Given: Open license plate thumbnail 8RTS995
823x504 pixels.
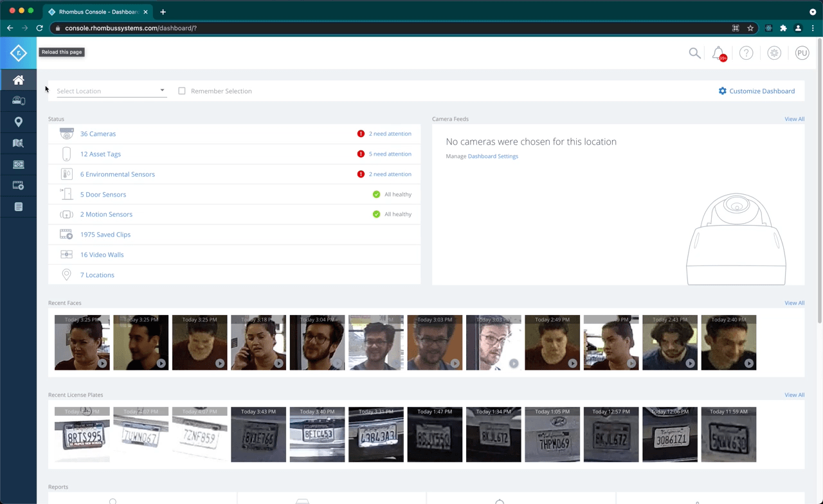Looking at the screenshot, I should [82, 435].
